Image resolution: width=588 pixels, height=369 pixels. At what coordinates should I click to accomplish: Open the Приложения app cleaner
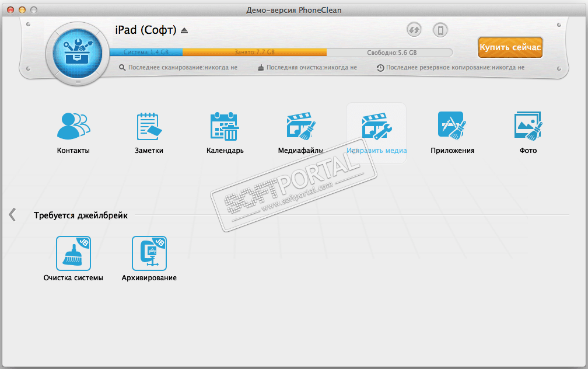[452, 126]
